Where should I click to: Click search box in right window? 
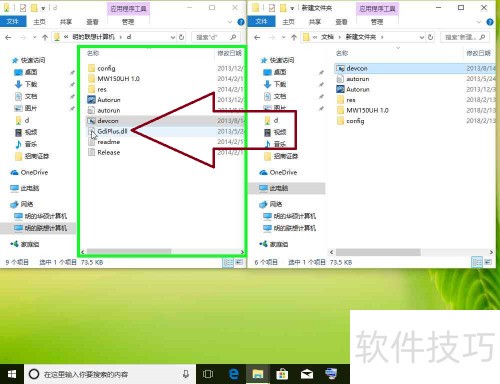pyautogui.click(x=465, y=37)
